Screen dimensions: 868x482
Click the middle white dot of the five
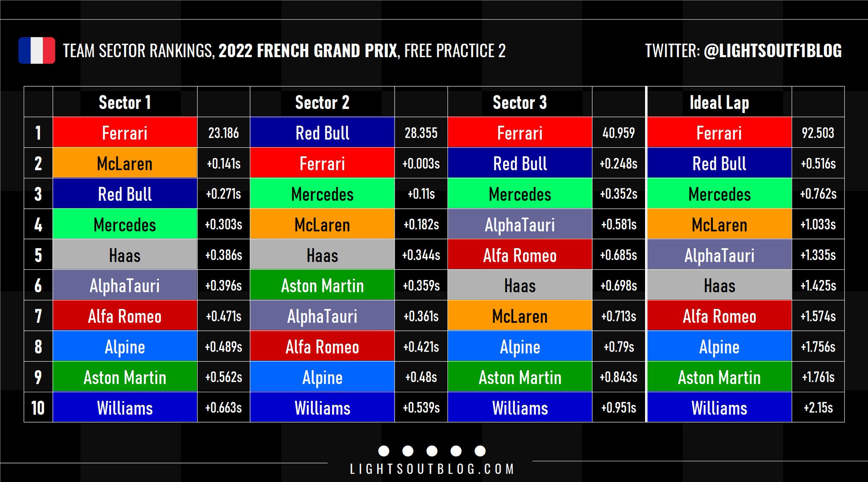pyautogui.click(x=432, y=451)
